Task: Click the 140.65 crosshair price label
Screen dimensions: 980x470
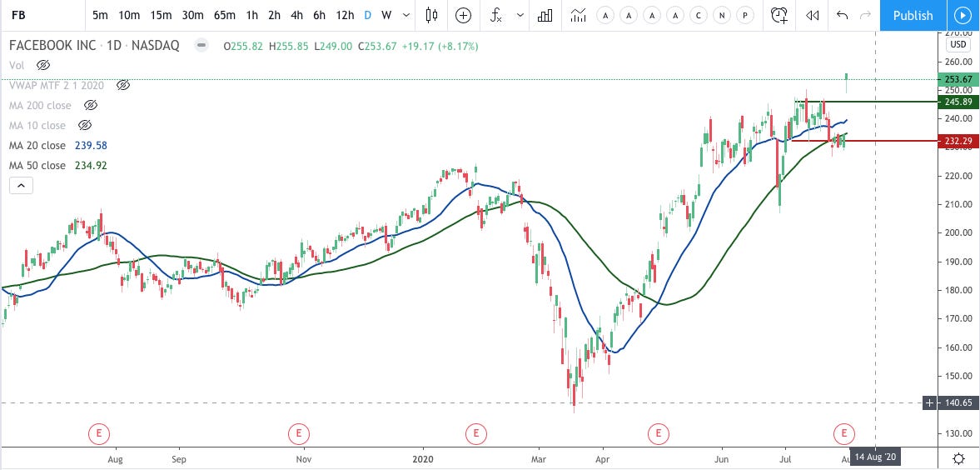Action: tap(957, 403)
